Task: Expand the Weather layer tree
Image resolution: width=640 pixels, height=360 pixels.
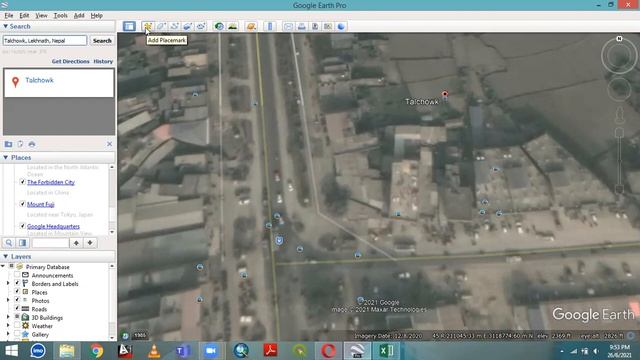Action: coord(8,326)
